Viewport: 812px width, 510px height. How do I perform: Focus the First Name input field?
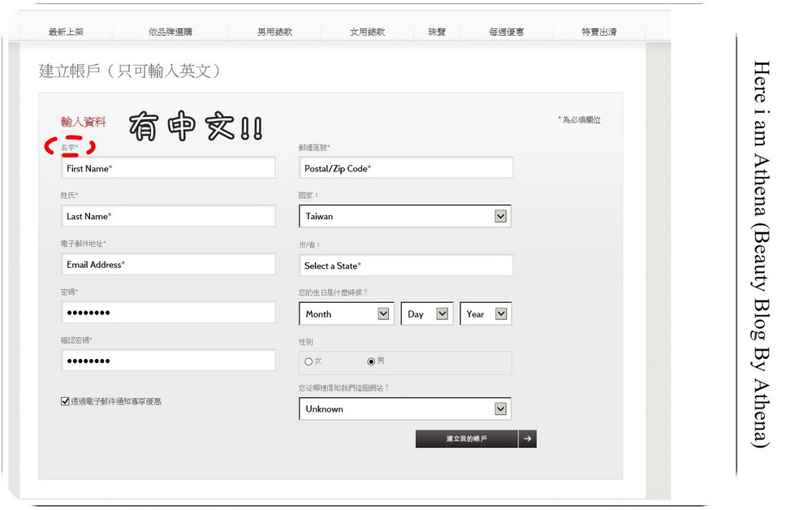168,168
